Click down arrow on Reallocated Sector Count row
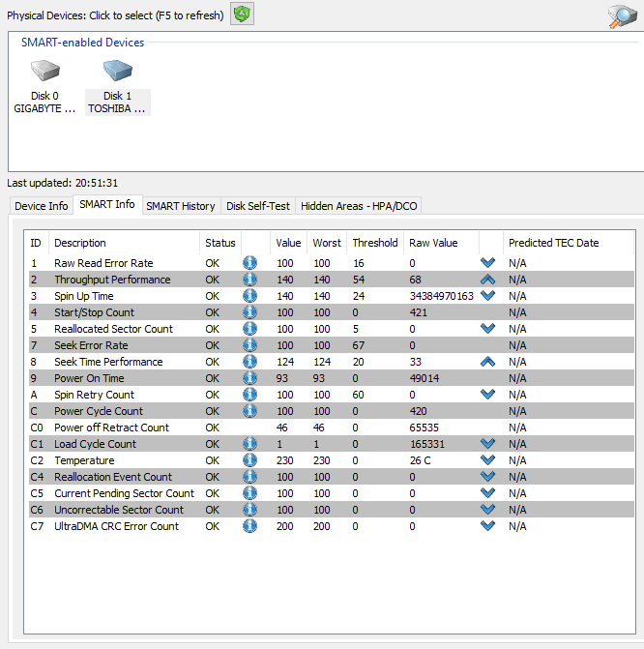The height and width of the screenshot is (649, 644). tap(488, 328)
